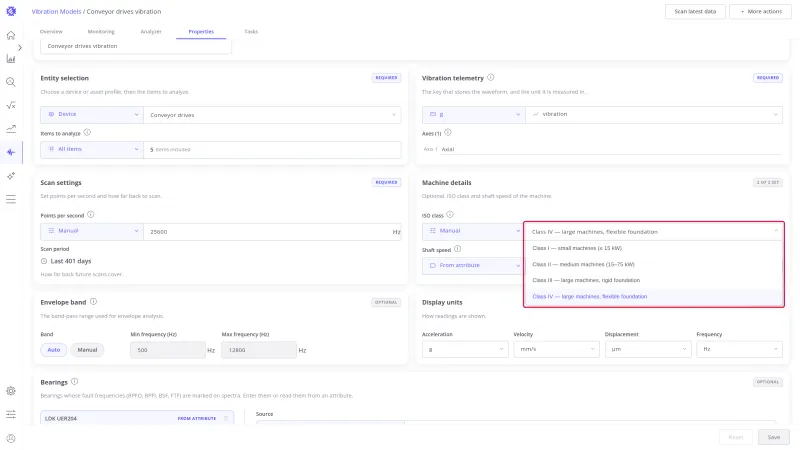Open the Home sidebar icon
Viewport: 800px width, 450px height.
click(11, 35)
